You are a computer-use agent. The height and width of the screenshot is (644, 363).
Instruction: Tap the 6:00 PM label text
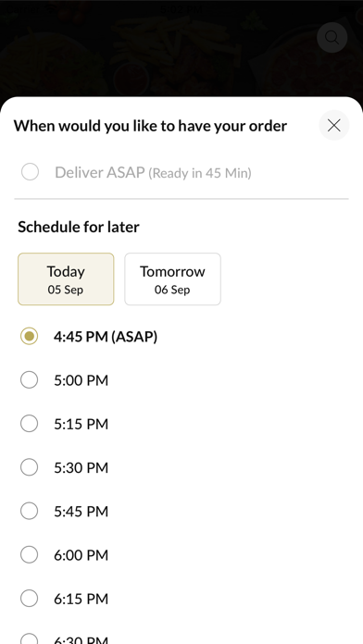(81, 555)
